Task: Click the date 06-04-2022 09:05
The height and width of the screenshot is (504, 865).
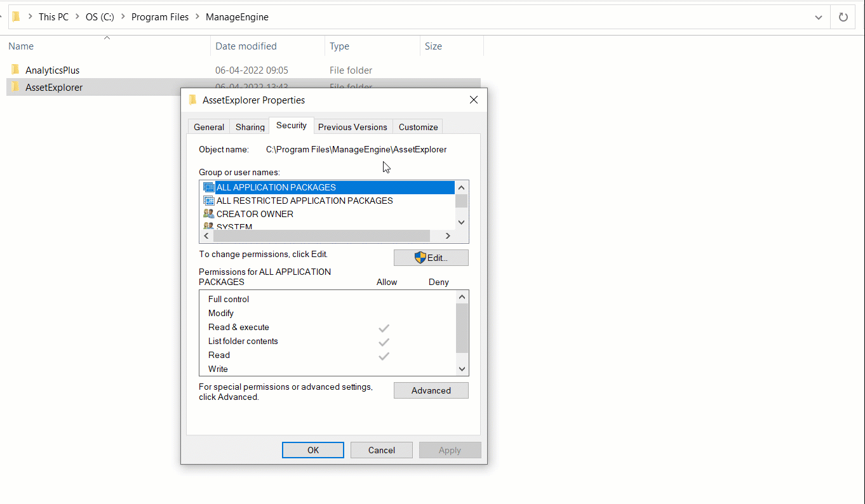Action: click(251, 70)
